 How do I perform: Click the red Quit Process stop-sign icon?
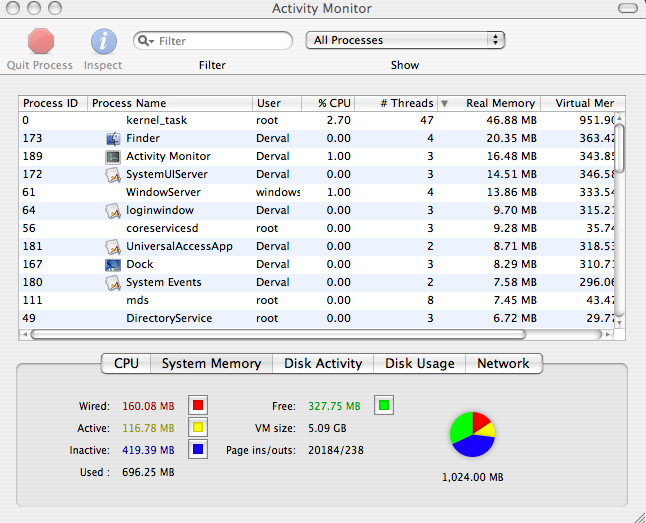pos(41,41)
